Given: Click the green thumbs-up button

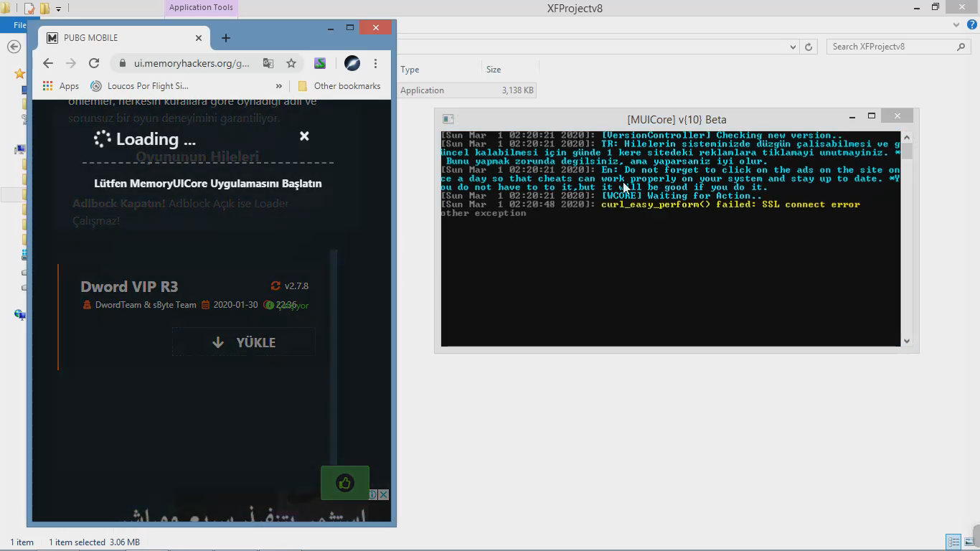Looking at the screenshot, I should point(345,483).
